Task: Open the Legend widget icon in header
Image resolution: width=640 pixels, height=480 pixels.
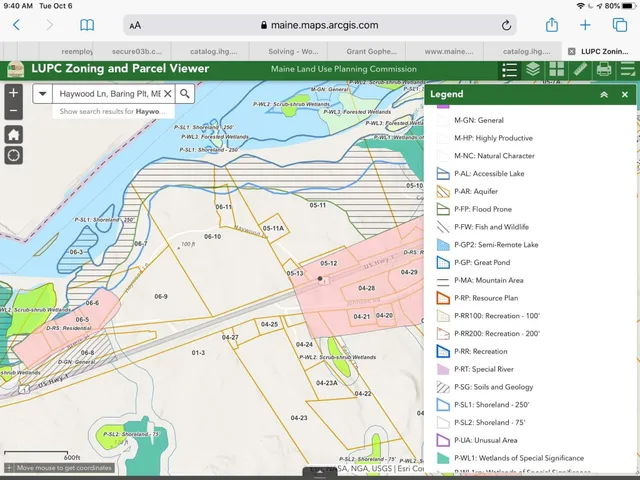Action: [510, 69]
